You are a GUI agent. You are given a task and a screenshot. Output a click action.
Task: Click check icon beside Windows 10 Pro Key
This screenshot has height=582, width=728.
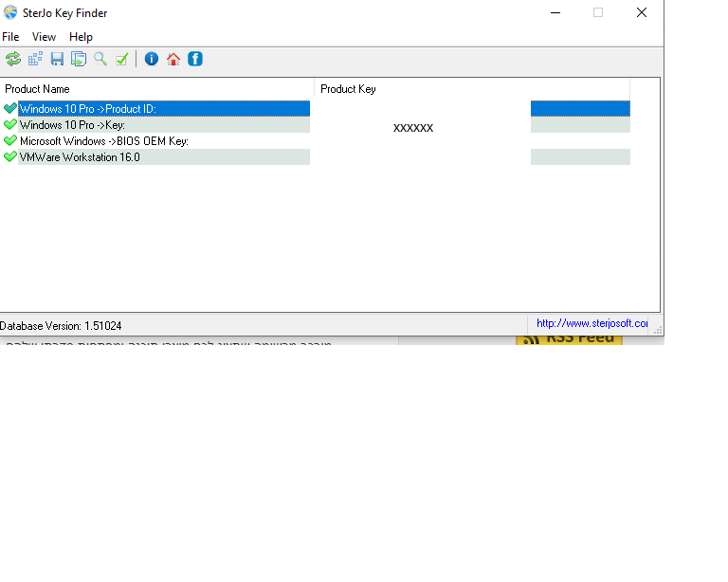(x=9, y=125)
